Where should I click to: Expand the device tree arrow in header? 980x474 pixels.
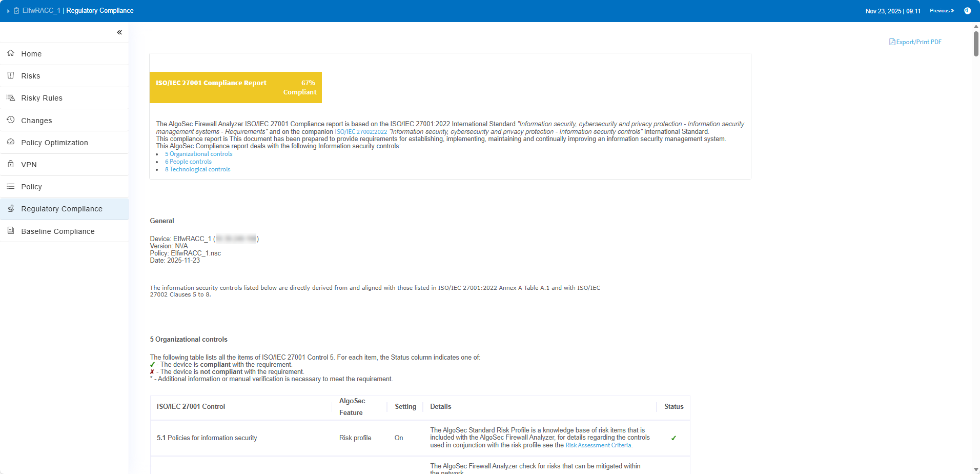8,11
